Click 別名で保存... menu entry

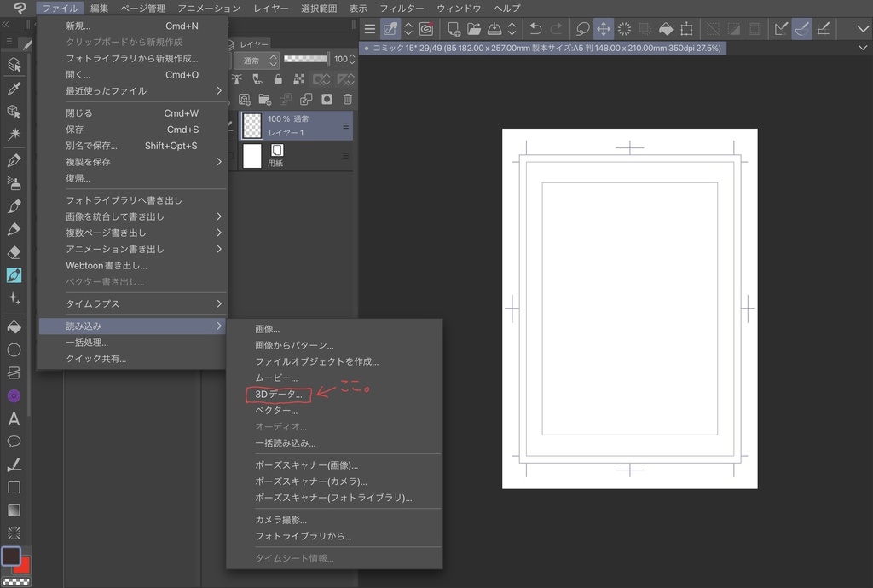92,146
